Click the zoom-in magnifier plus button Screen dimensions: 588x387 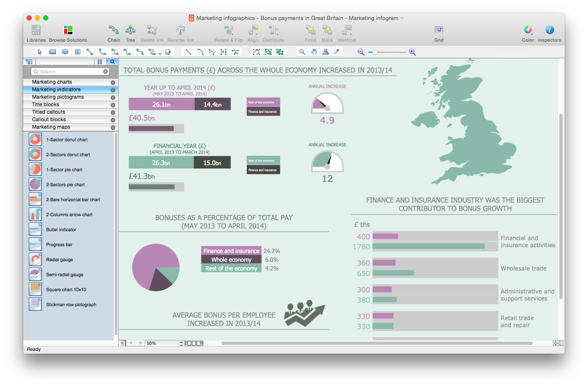(x=412, y=52)
